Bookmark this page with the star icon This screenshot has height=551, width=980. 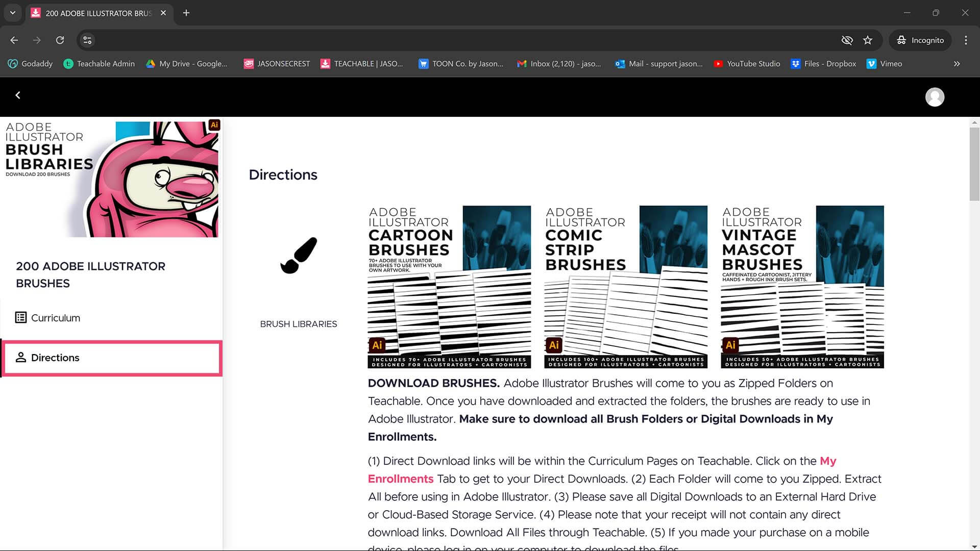[868, 40]
